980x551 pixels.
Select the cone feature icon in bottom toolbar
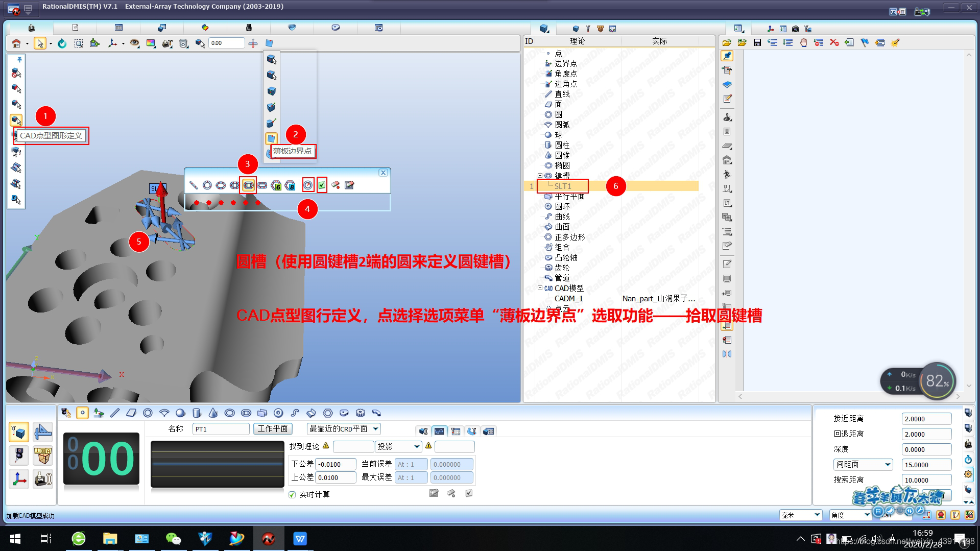(x=213, y=413)
